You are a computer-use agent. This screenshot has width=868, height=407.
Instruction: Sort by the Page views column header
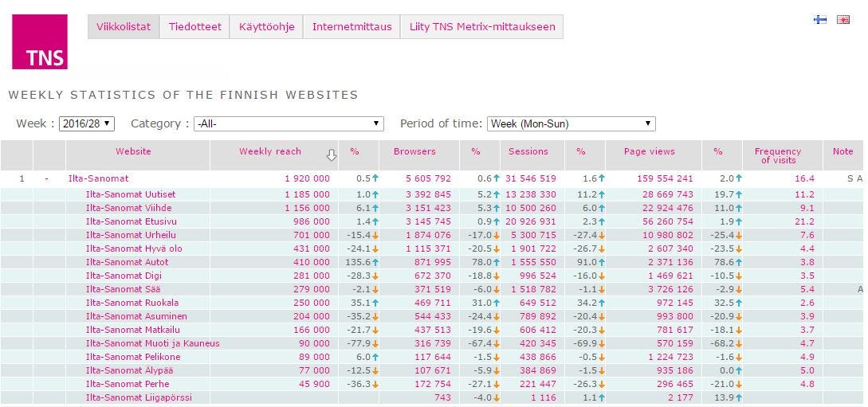click(650, 151)
